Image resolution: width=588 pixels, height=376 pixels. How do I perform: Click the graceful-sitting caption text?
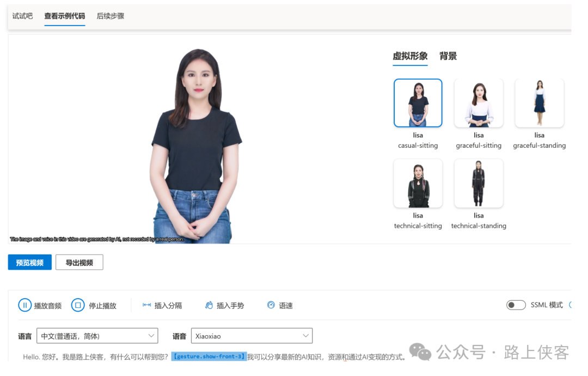pyautogui.click(x=479, y=145)
